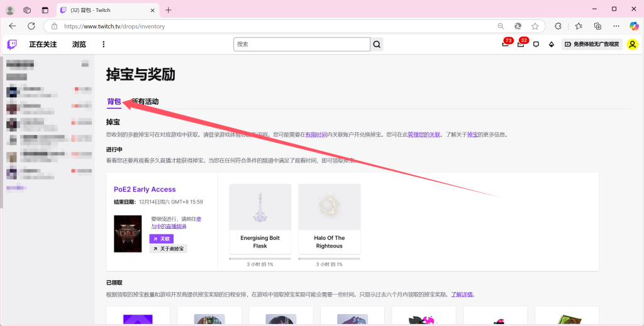Open the three-dot more menu in Twitch nav

click(104, 45)
